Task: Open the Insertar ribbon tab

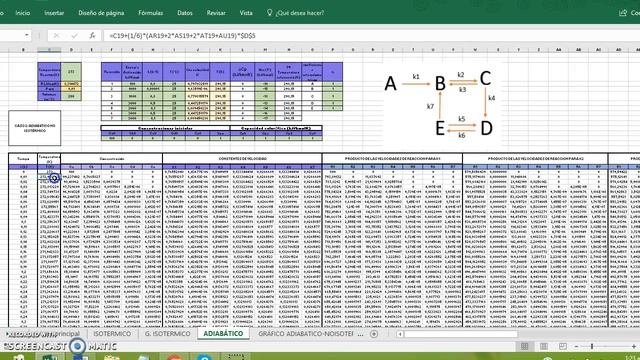Action: click(54, 13)
